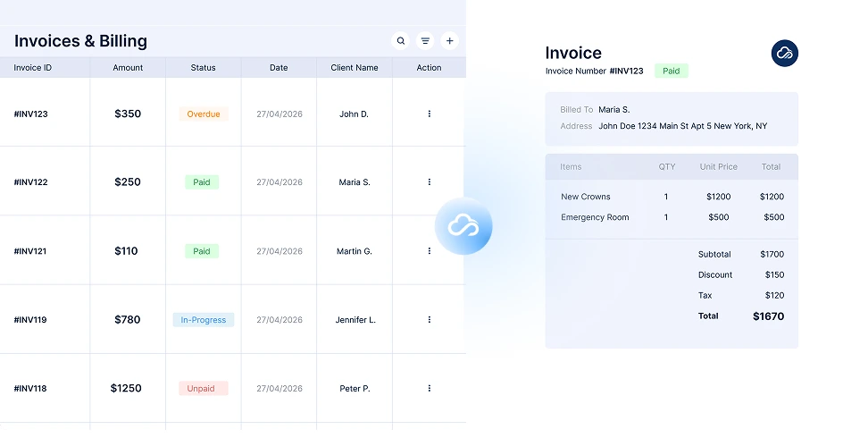
Task: Click client name Jennifer L.
Action: (355, 319)
